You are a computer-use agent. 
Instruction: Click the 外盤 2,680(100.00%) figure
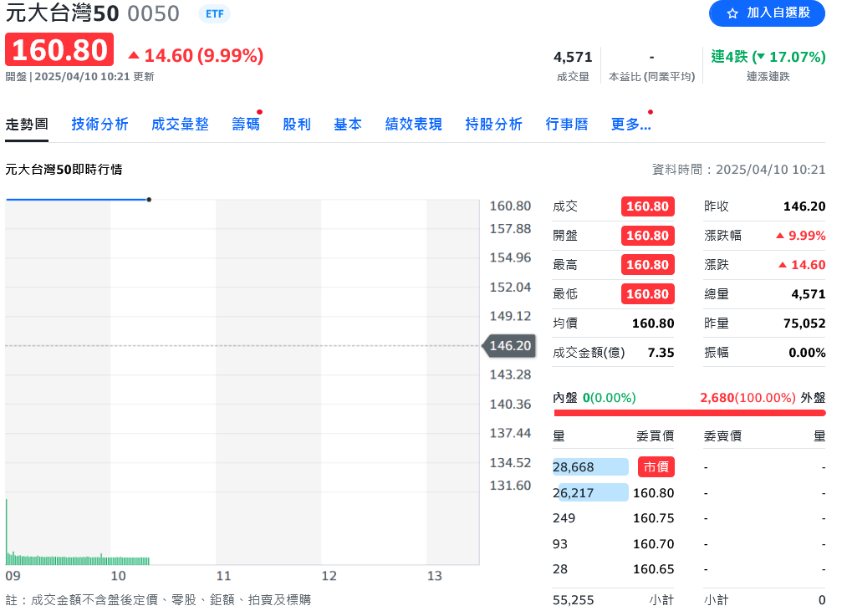pyautogui.click(x=748, y=398)
